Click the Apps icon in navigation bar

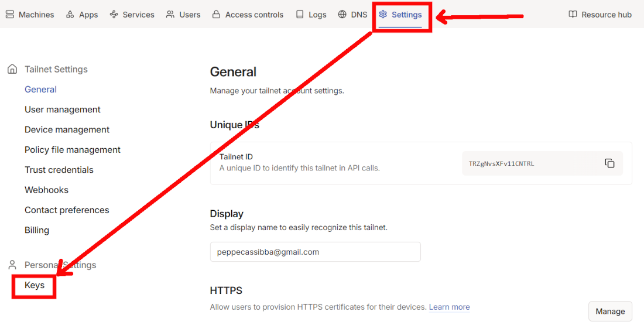tap(70, 15)
